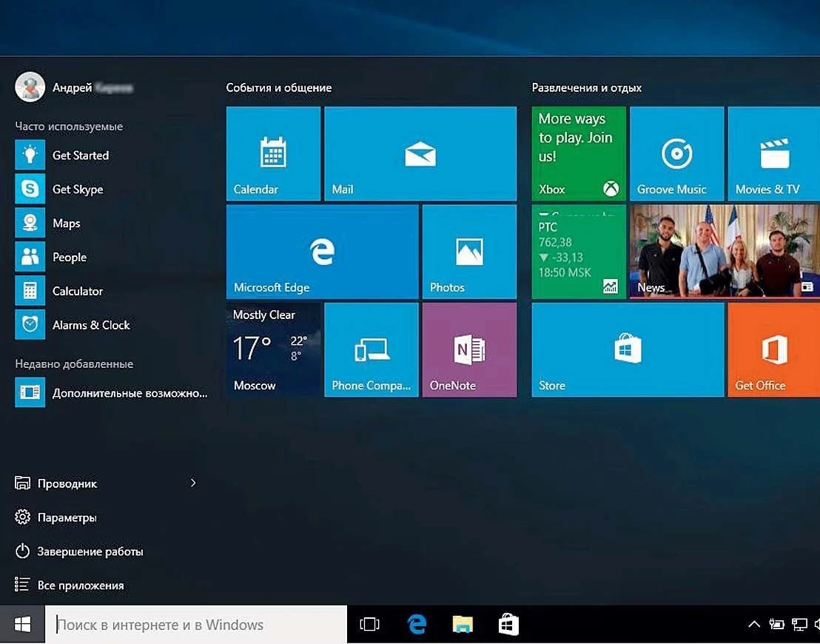Open the Photos tile

pyautogui.click(x=468, y=252)
